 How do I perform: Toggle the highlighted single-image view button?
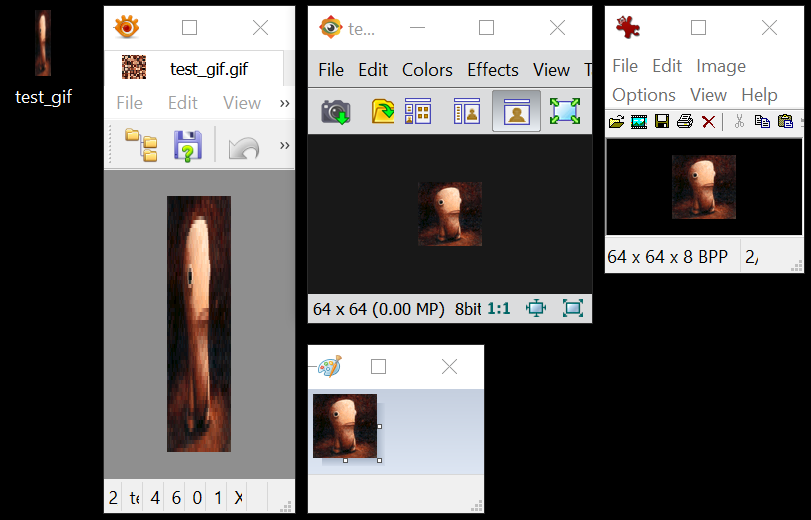516,111
